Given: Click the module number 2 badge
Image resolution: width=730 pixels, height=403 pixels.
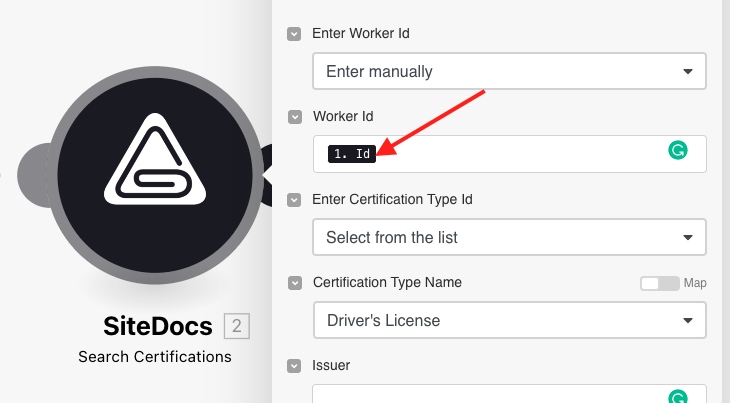Looking at the screenshot, I should click(237, 326).
